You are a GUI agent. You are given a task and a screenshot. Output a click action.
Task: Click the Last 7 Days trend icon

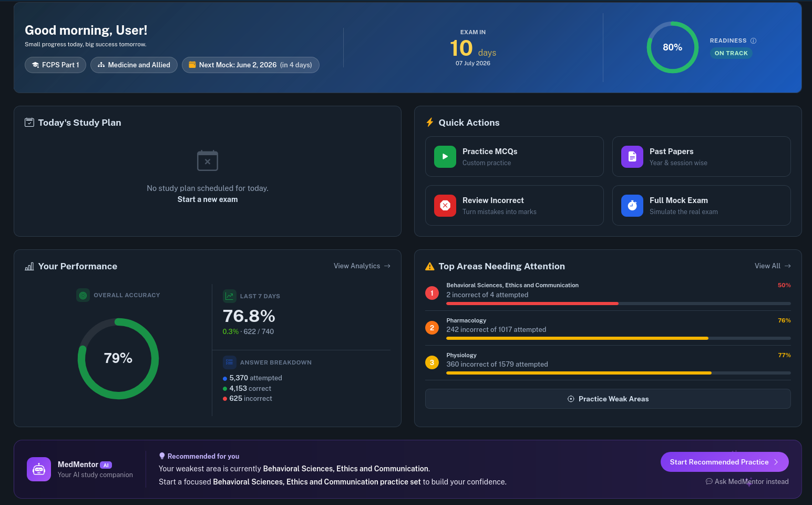coord(230,296)
